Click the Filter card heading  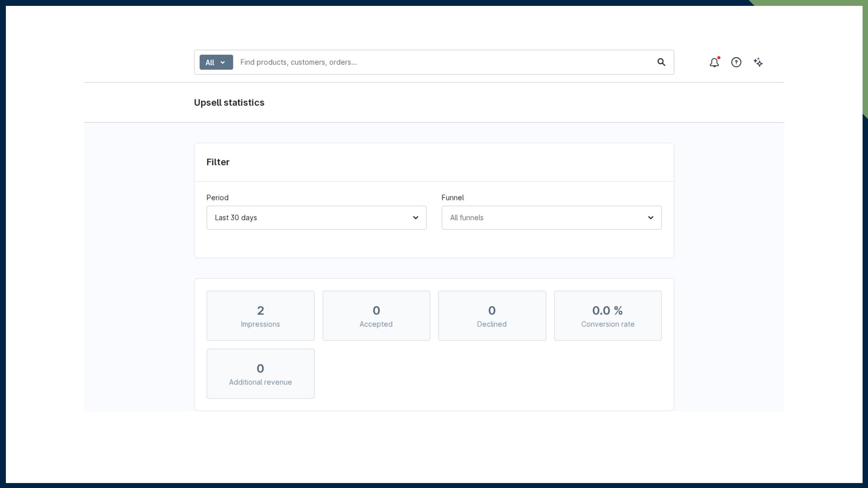tap(218, 162)
